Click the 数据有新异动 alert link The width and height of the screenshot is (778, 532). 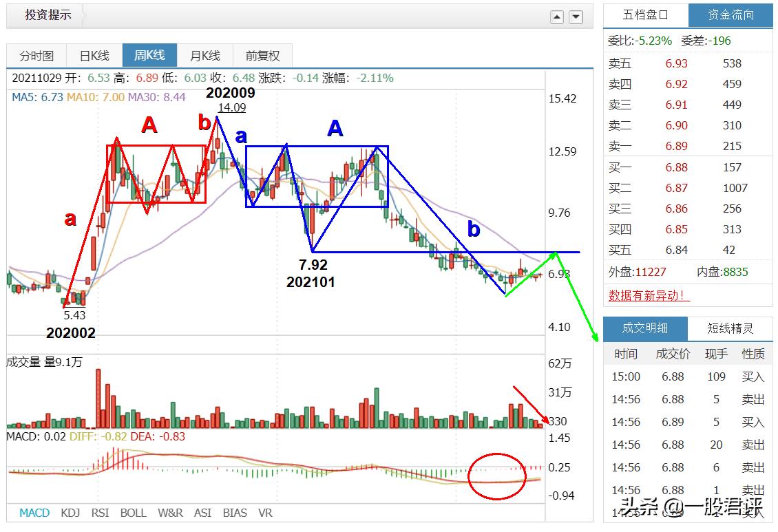pos(648,295)
